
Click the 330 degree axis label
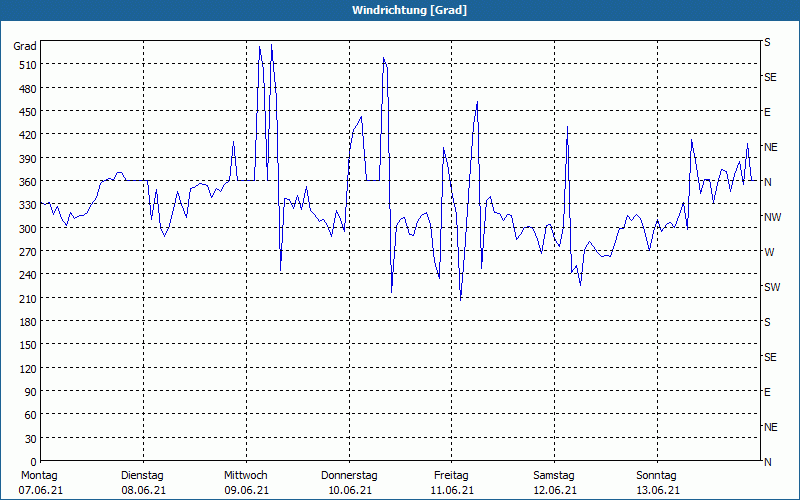[x=28, y=205]
